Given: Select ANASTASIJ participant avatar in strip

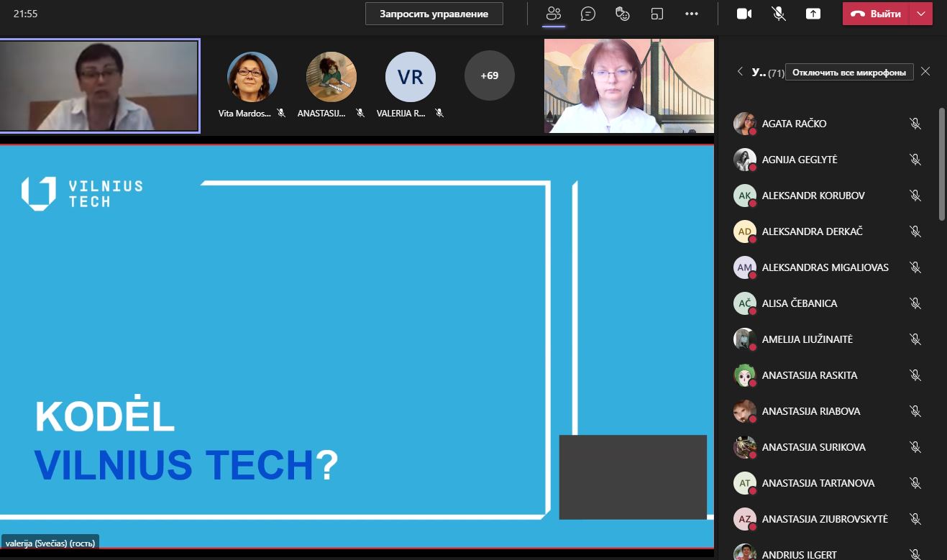Looking at the screenshot, I should (331, 76).
